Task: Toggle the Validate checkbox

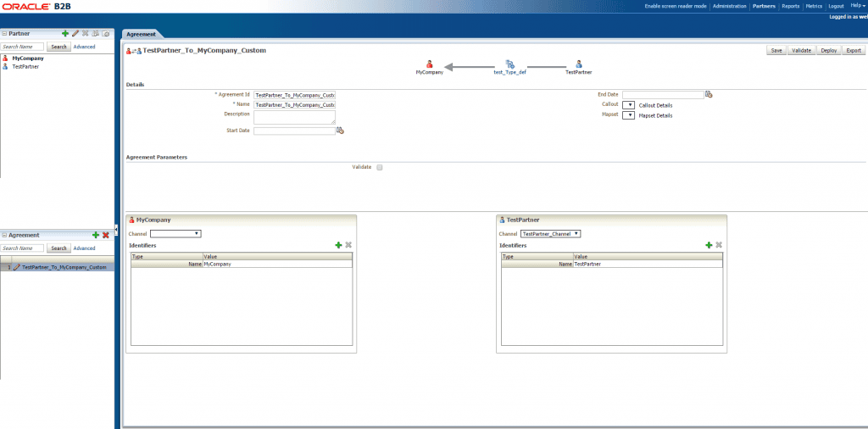Action: point(380,167)
